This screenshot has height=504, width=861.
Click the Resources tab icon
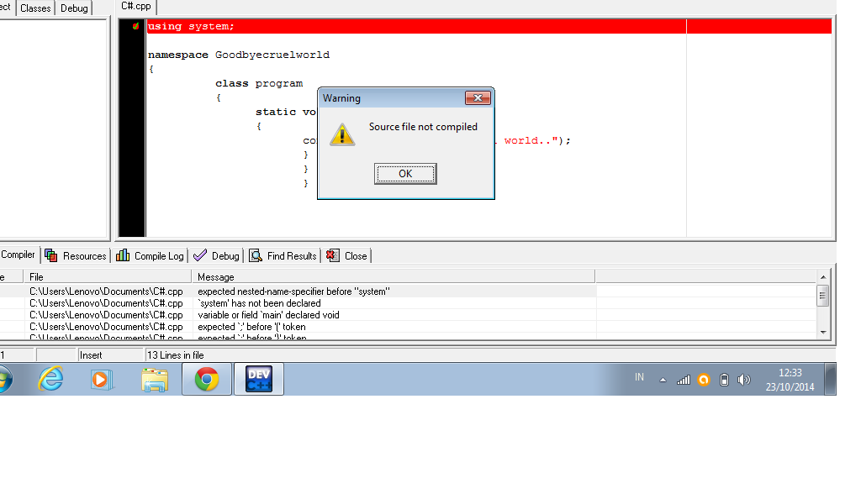pos(51,255)
